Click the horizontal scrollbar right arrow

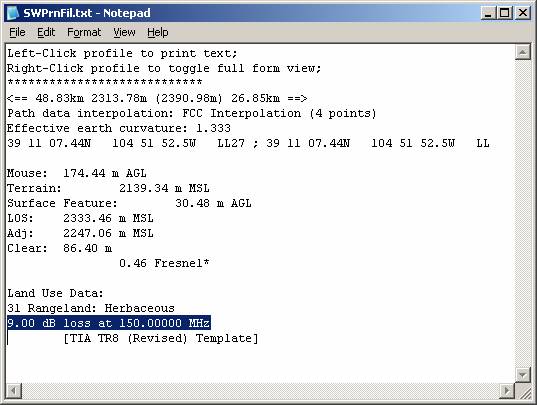[x=507, y=390]
